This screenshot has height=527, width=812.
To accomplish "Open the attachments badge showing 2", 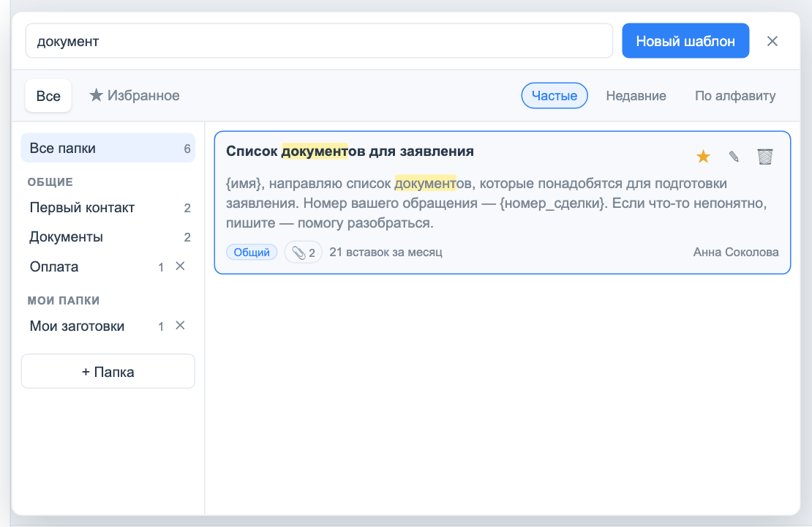I will click(x=304, y=253).
